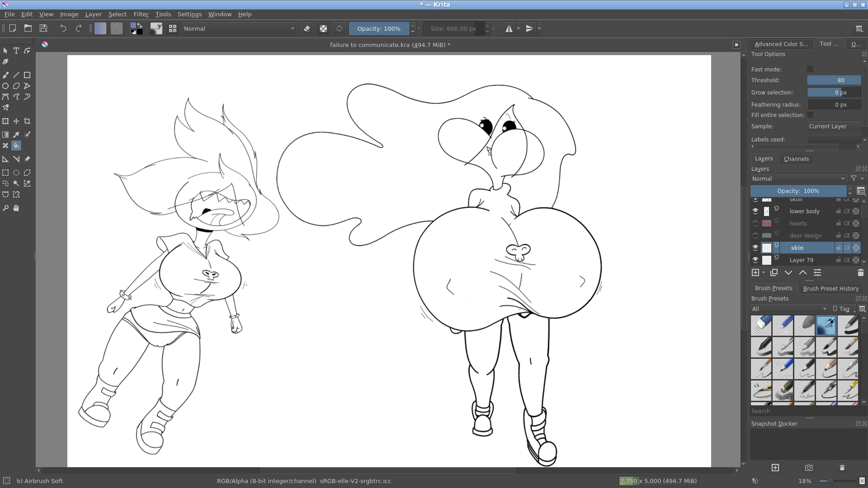The image size is (868, 488).
Task: Open the Filter menu
Action: click(x=141, y=14)
